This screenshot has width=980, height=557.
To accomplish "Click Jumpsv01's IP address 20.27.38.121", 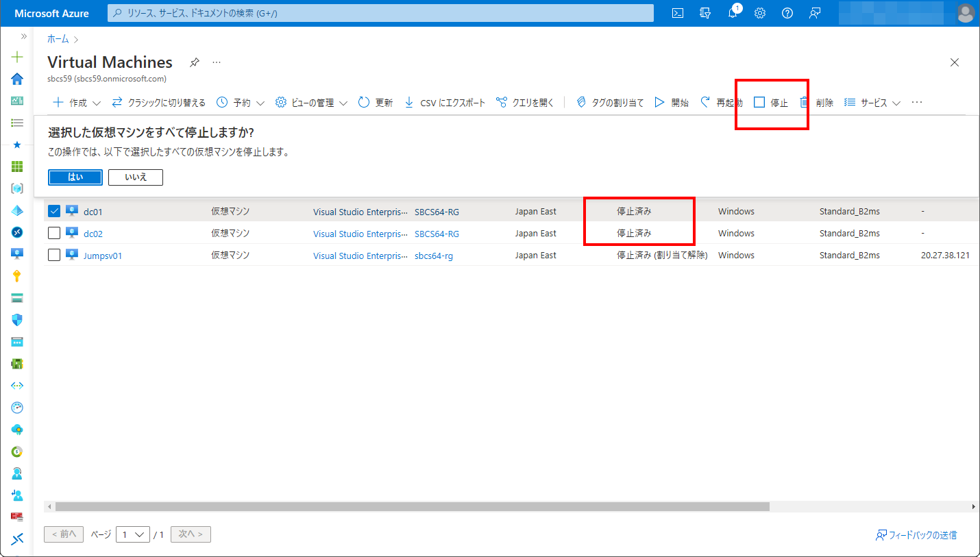I will (946, 256).
